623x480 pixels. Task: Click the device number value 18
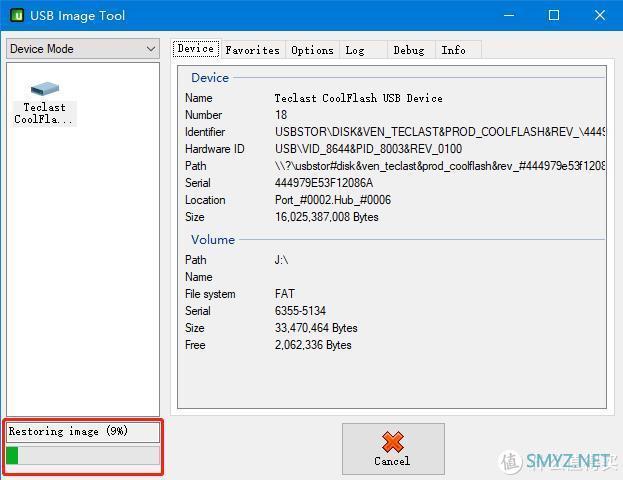pyautogui.click(x=281, y=115)
